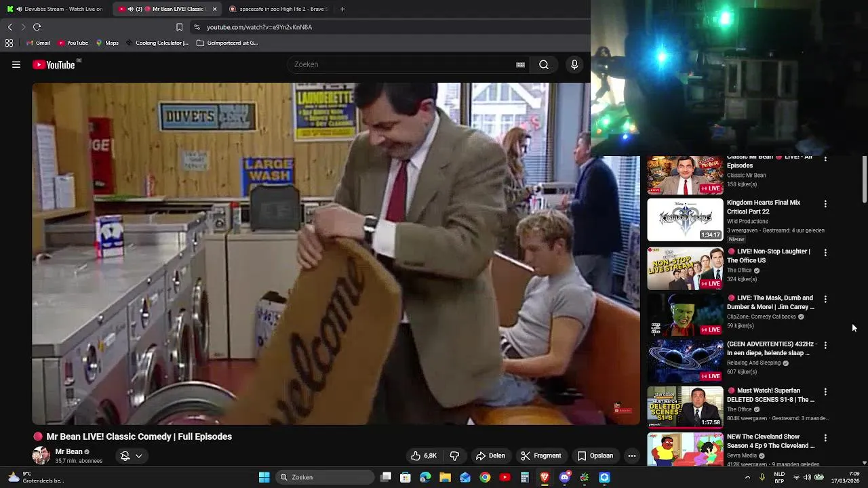
Task: Open more actions ellipsis below video
Action: point(632,455)
